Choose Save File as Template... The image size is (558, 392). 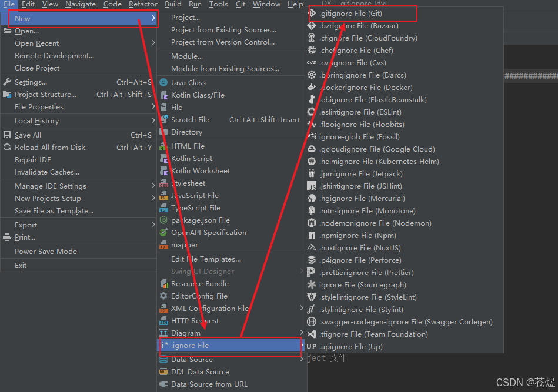(78, 211)
